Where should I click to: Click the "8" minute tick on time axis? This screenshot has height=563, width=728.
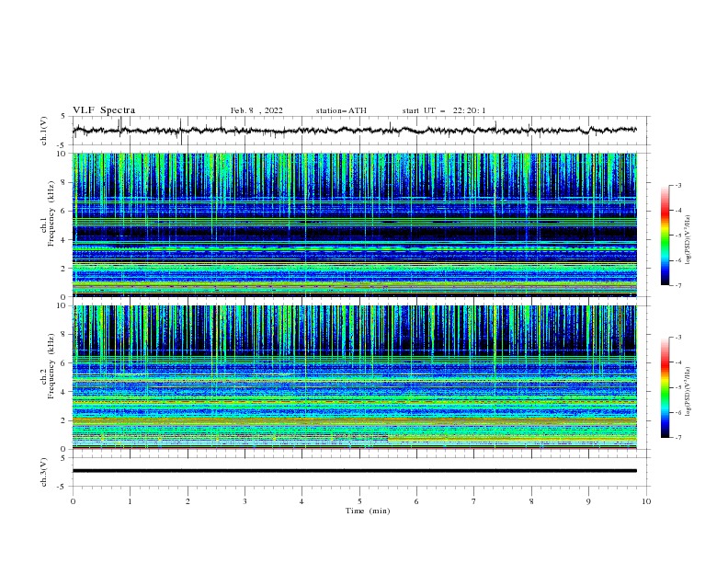pos(531,501)
